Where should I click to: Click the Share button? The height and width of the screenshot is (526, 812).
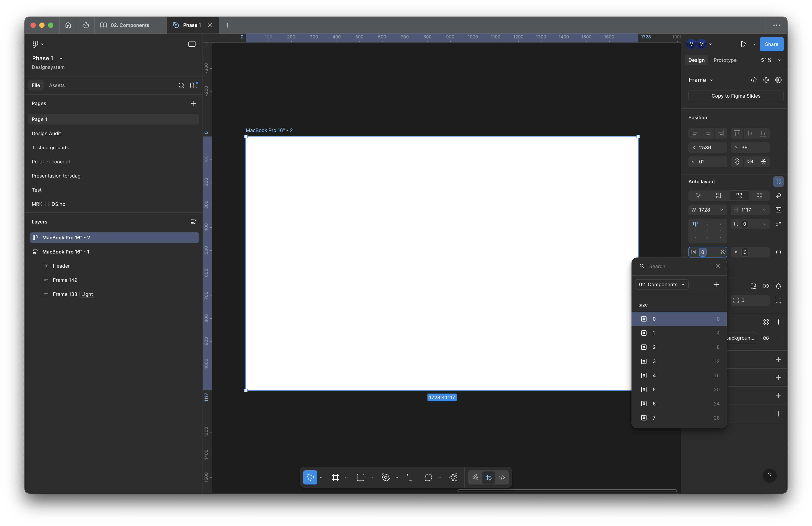[x=771, y=44]
